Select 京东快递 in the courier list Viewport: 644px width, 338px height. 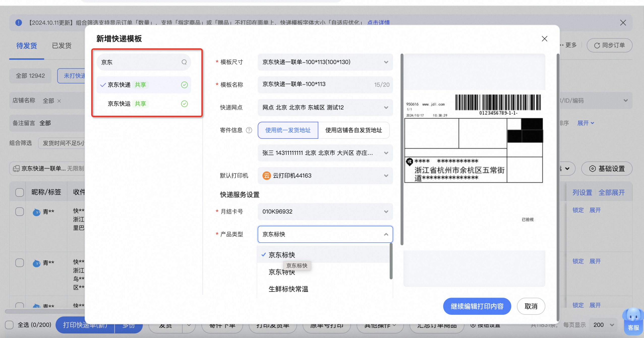pyautogui.click(x=144, y=85)
